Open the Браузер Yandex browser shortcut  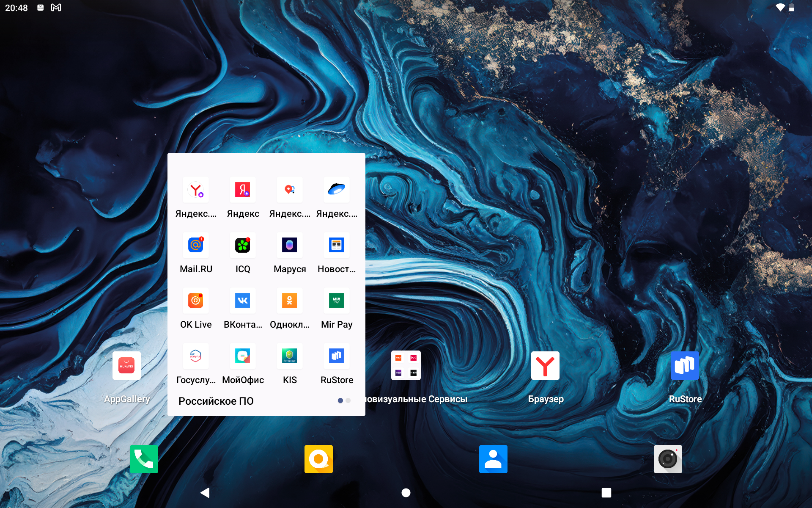pos(545,366)
